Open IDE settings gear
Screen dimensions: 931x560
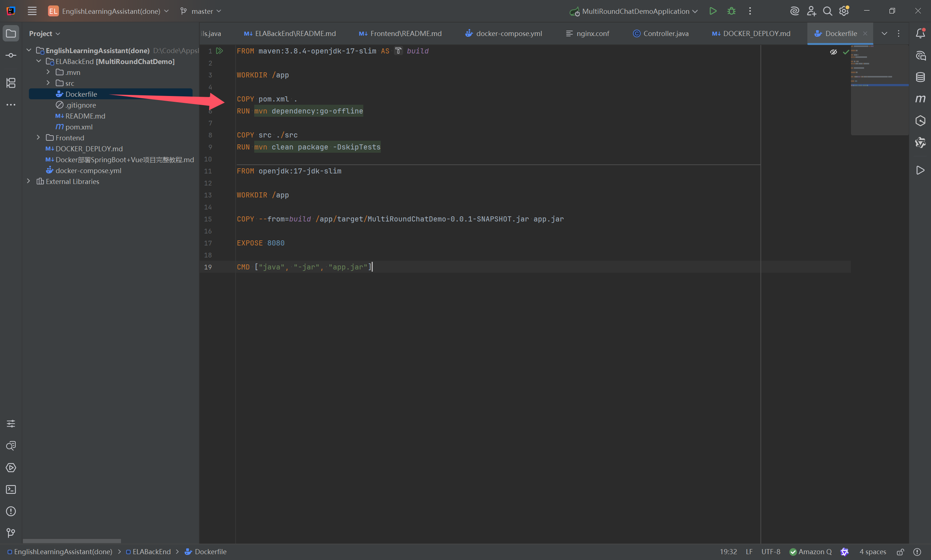(844, 11)
